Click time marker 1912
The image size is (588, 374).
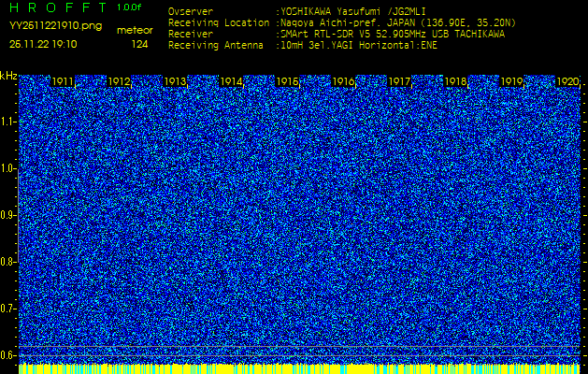coord(119,81)
